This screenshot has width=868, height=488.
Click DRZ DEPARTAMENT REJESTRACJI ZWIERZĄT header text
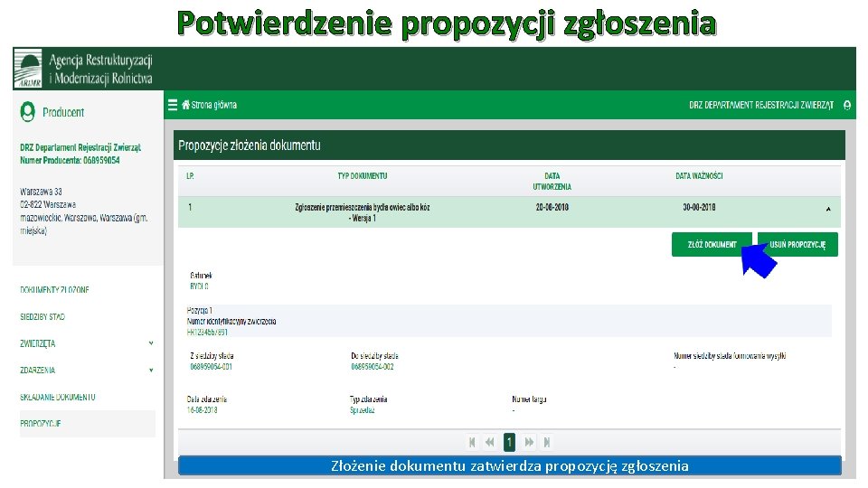click(x=761, y=105)
